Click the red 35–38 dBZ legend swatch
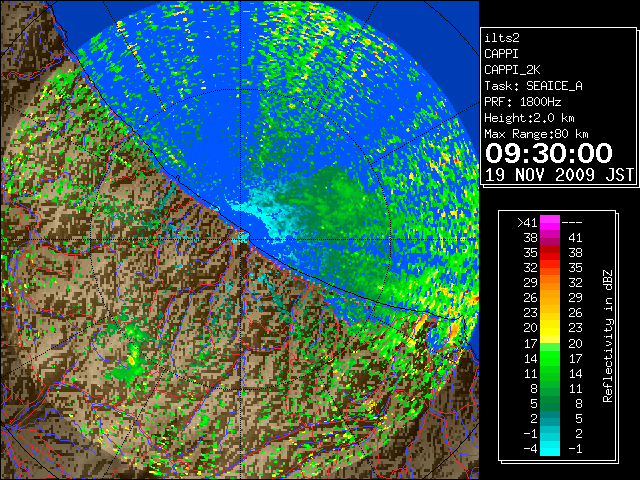 pos(550,253)
